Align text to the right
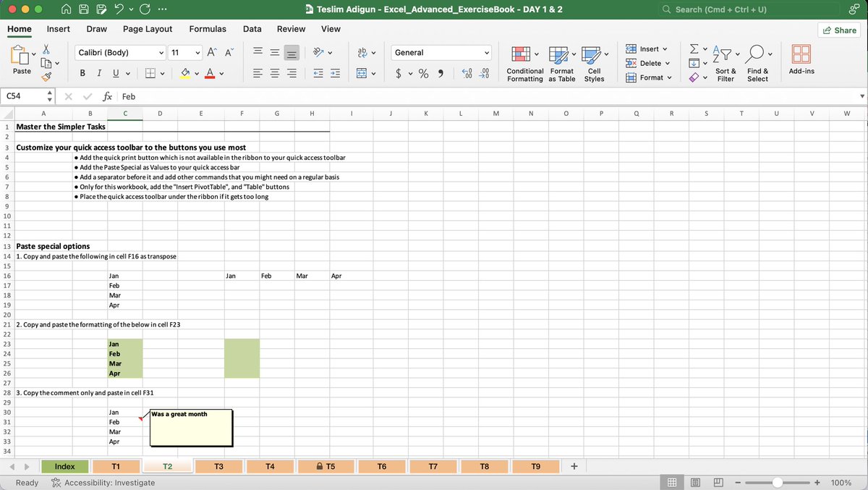 292,73
